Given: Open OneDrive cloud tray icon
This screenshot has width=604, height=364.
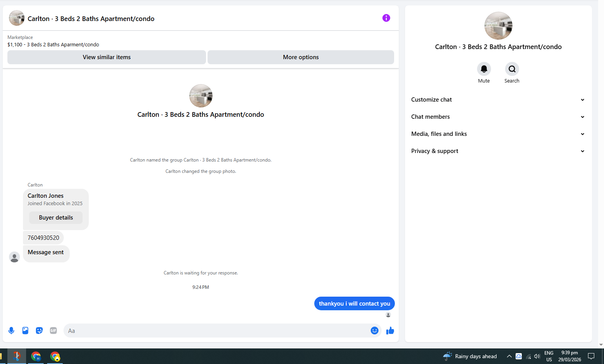Looking at the screenshot, I should pos(519,356).
